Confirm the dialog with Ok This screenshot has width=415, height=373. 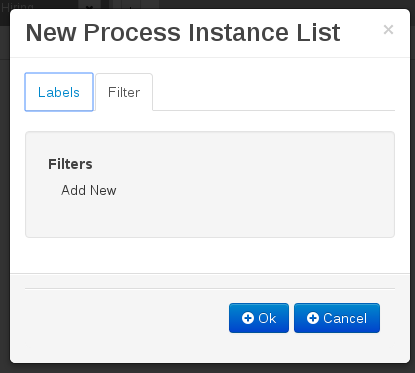(259, 318)
